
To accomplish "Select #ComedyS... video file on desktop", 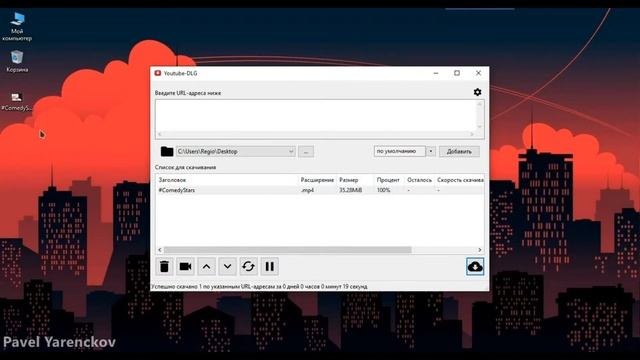I will [x=16, y=102].
